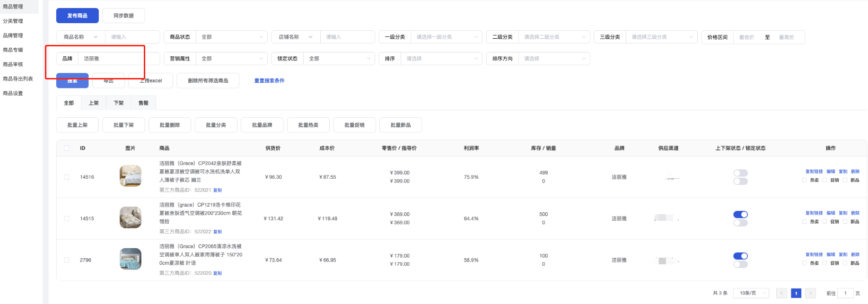Check the 新品 checkbox for product 14516

coord(845,180)
